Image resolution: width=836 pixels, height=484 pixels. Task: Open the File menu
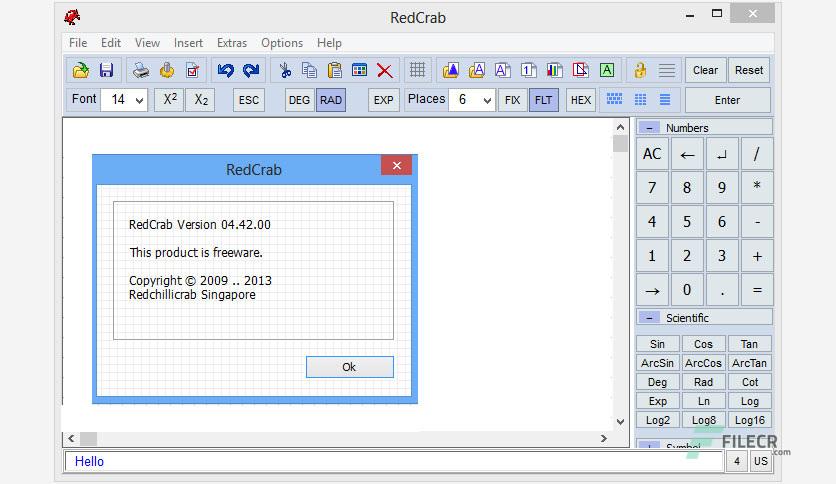tap(78, 43)
